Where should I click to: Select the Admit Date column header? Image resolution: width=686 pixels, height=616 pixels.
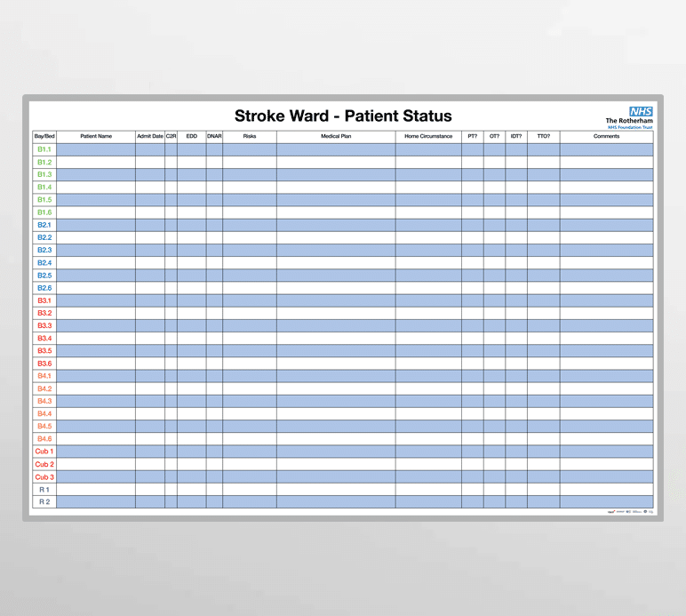pos(150,137)
